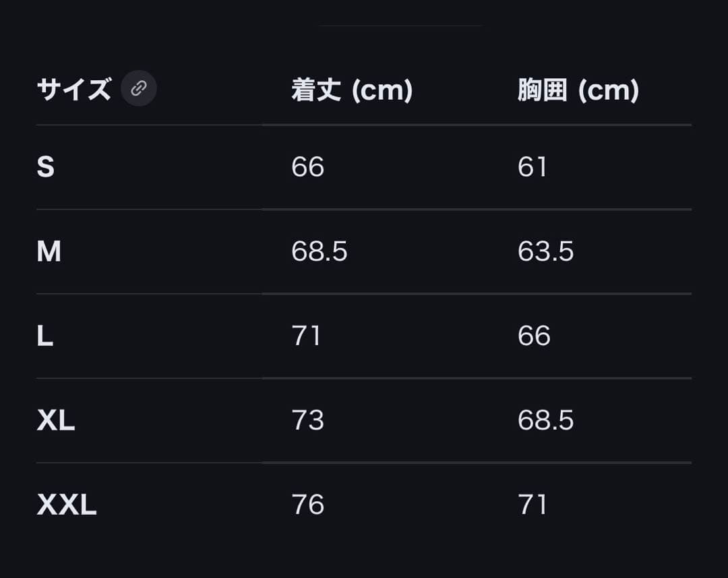Click the 着丈 value 76 for XXL
Viewport: 728px width, 578px height.
307,505
